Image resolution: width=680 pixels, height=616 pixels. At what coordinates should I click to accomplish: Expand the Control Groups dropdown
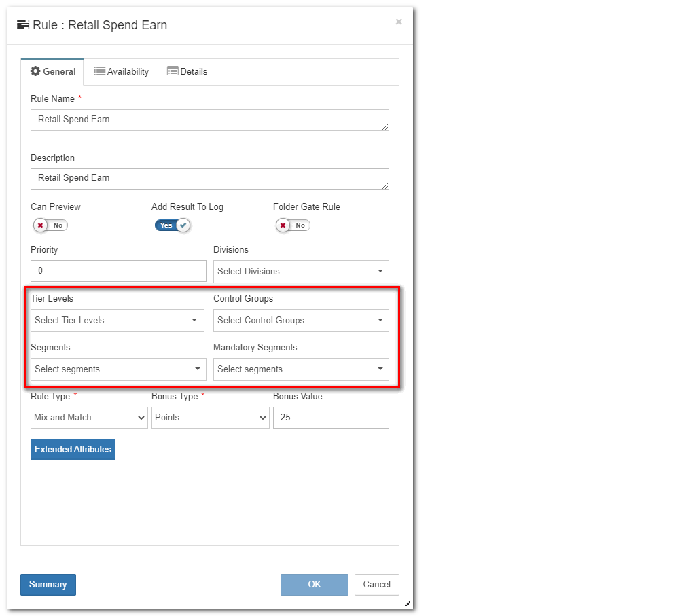[x=301, y=321]
